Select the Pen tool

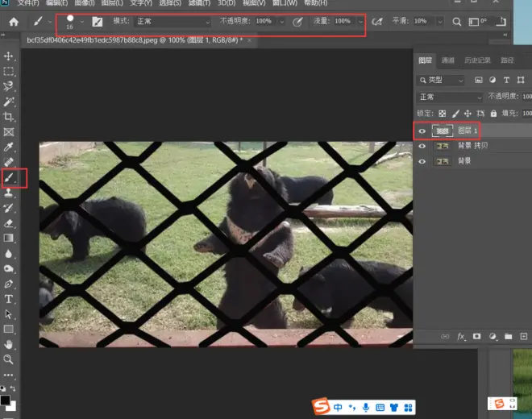[9, 284]
